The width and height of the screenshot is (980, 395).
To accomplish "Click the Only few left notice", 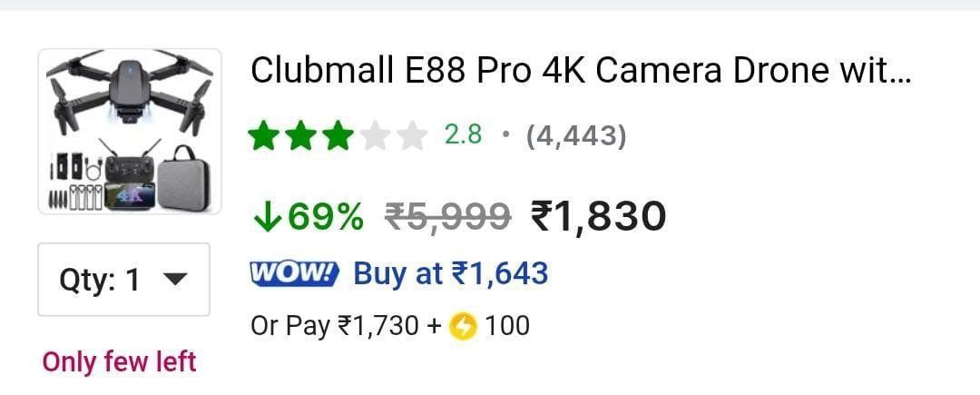I will [120, 362].
